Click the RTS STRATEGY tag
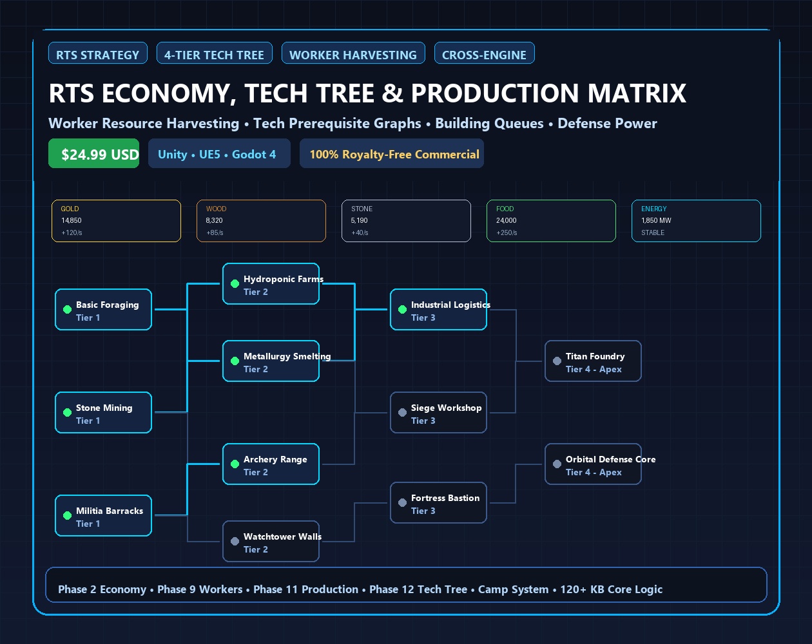The height and width of the screenshot is (644, 812). 98,53
